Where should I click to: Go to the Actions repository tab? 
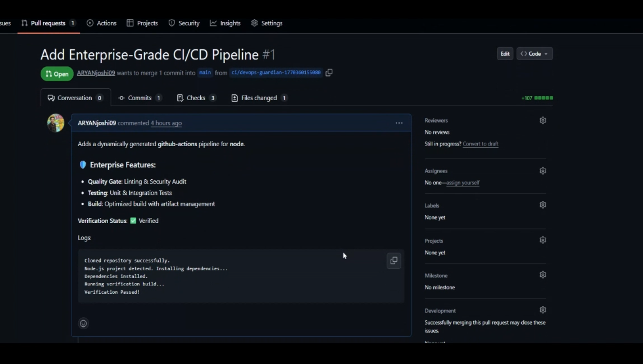pos(101,23)
